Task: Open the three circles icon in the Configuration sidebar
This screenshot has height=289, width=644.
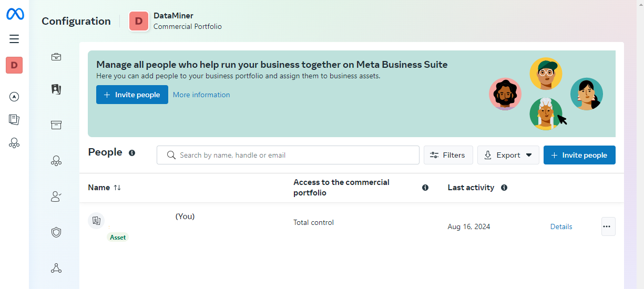Action: click(56, 161)
